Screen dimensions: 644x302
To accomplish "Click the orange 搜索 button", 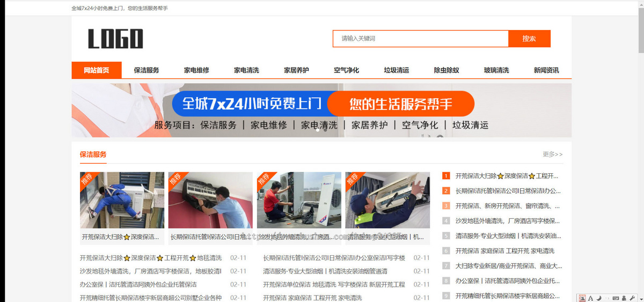I will (529, 39).
